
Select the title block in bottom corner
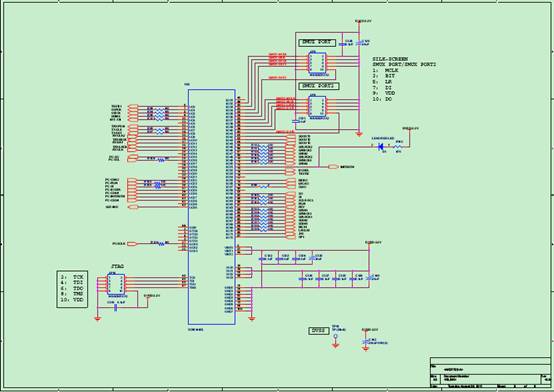490,373
